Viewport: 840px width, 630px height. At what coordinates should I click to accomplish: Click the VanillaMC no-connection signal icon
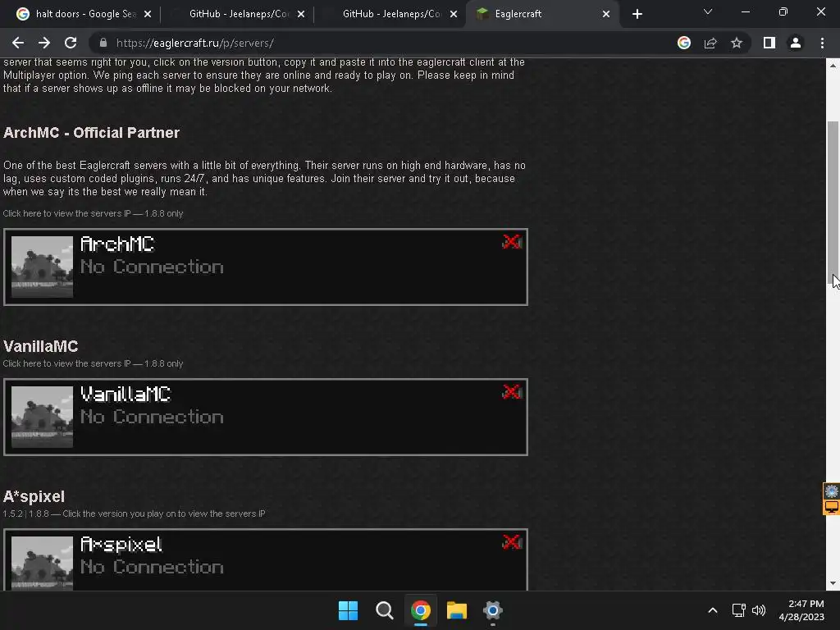click(512, 392)
